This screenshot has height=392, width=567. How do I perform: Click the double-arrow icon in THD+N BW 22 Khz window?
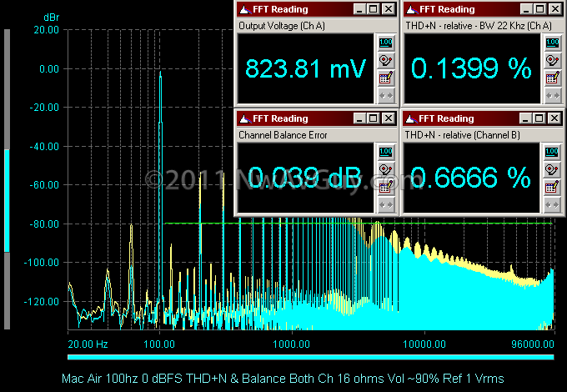point(553,96)
